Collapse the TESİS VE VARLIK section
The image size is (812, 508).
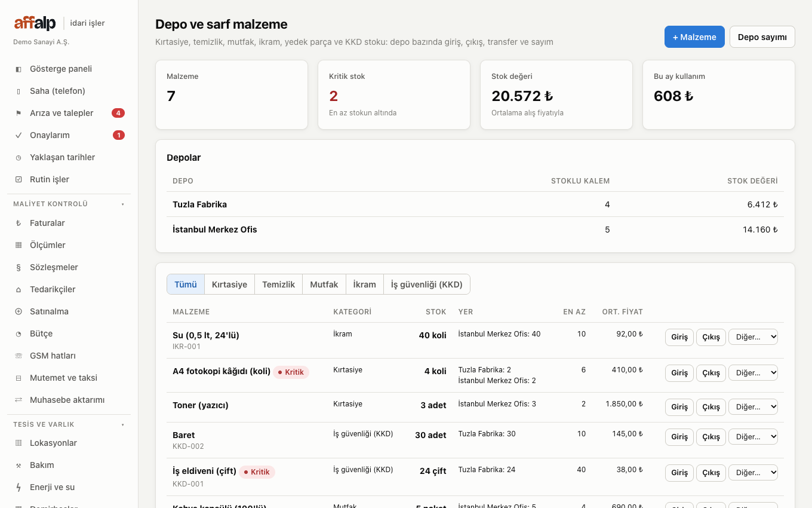123,425
